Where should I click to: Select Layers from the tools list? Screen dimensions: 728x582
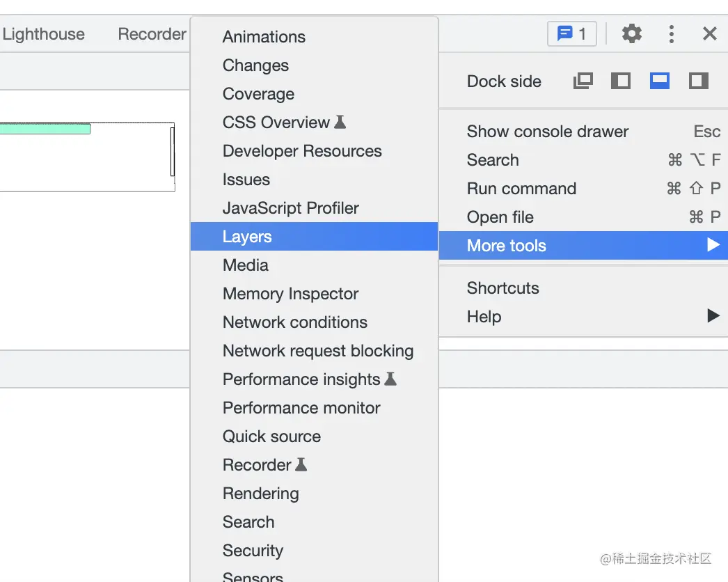[247, 237]
